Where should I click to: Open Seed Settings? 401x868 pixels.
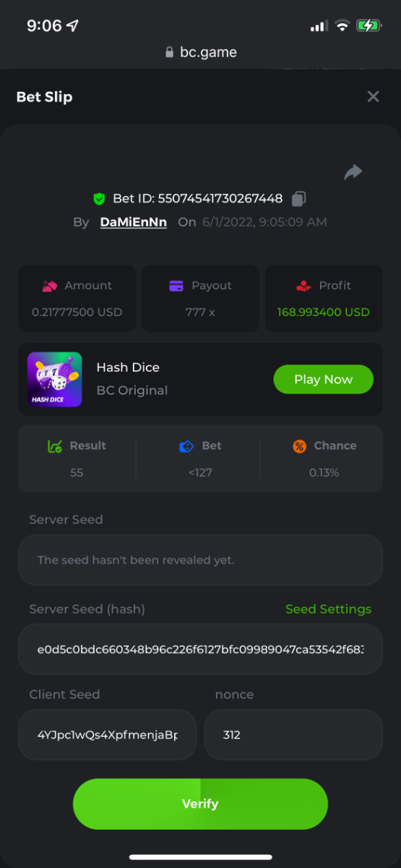[x=328, y=609]
